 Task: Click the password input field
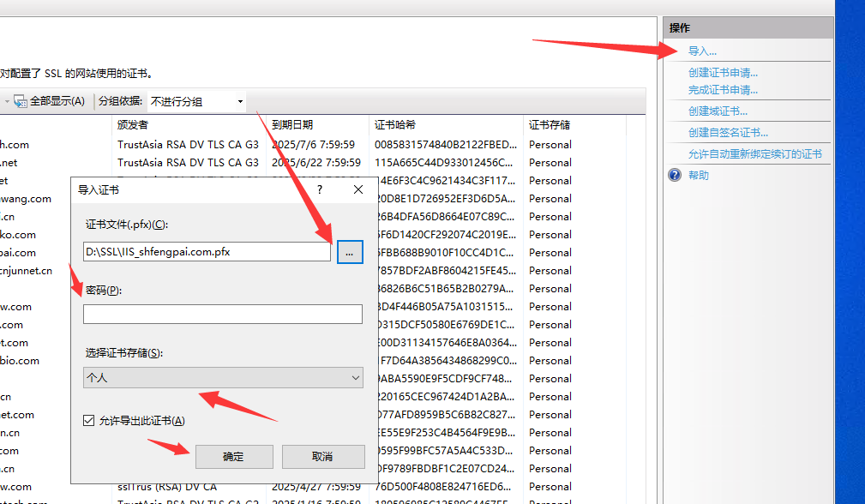tap(223, 315)
